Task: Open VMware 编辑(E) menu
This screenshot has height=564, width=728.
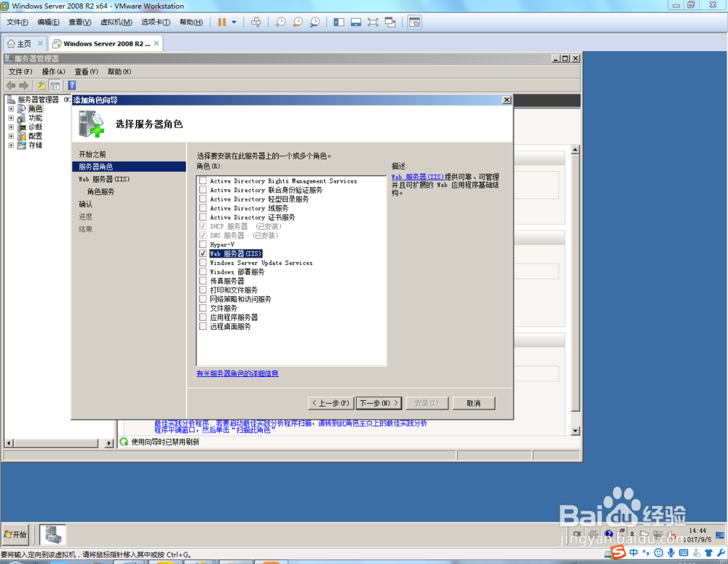Action: (48, 23)
